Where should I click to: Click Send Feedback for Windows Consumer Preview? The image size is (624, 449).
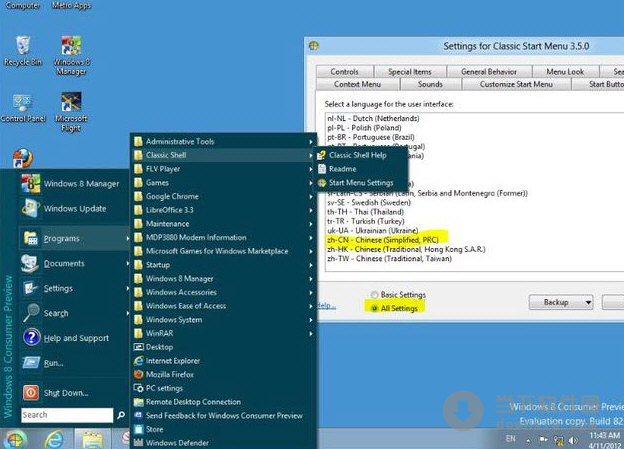point(223,416)
